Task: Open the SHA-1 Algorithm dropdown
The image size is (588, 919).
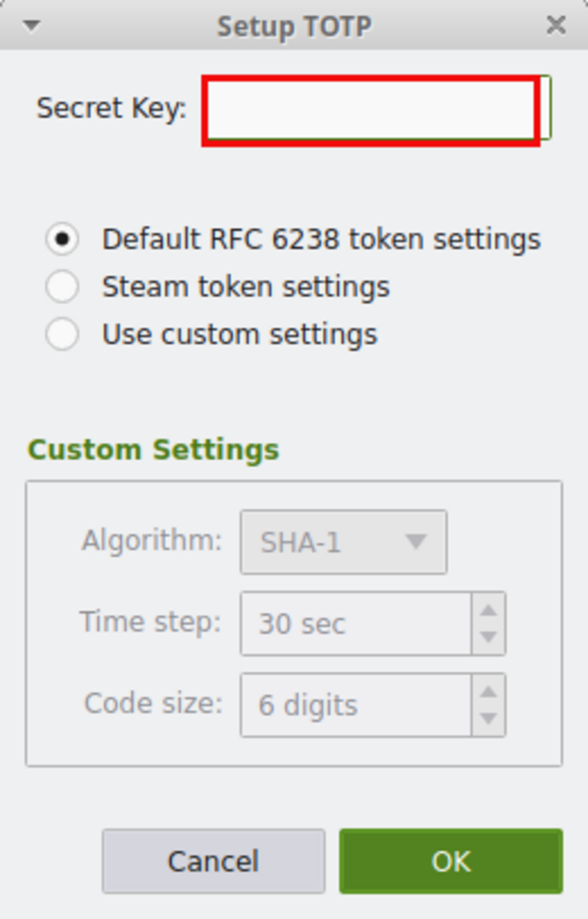Action: pos(343,542)
